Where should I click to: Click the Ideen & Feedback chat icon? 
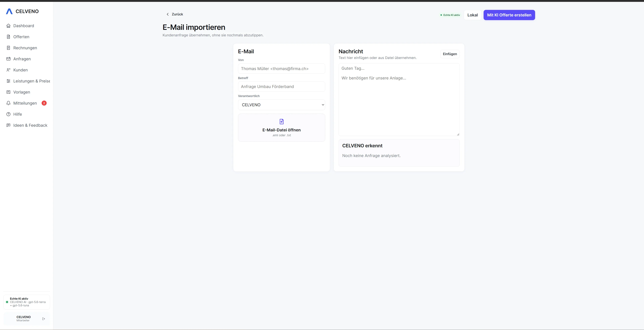pyautogui.click(x=9, y=125)
